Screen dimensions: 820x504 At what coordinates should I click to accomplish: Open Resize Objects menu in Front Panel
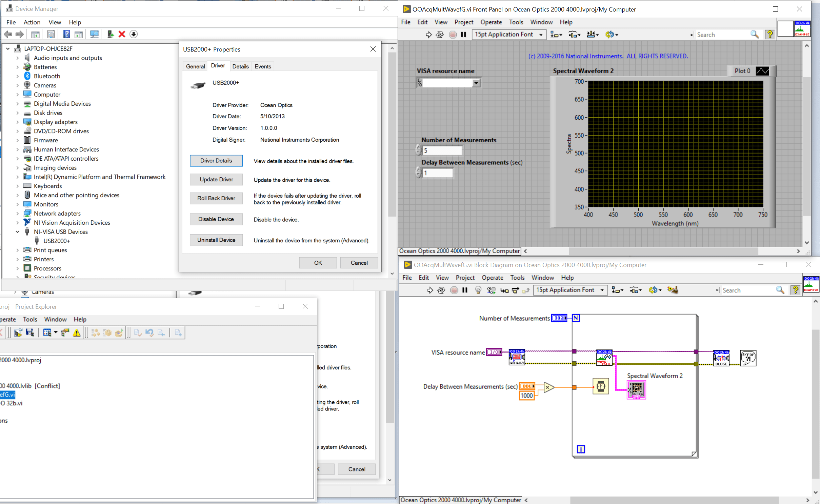[x=593, y=35]
